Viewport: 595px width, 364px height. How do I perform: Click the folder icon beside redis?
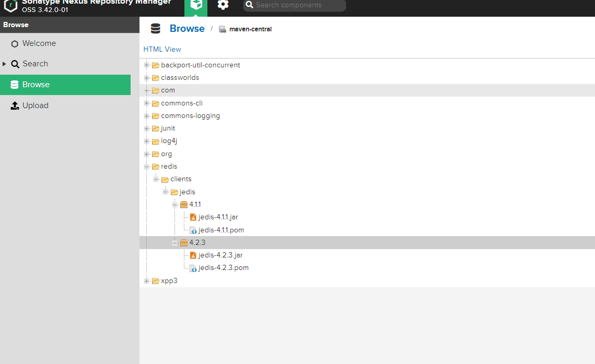(156, 167)
